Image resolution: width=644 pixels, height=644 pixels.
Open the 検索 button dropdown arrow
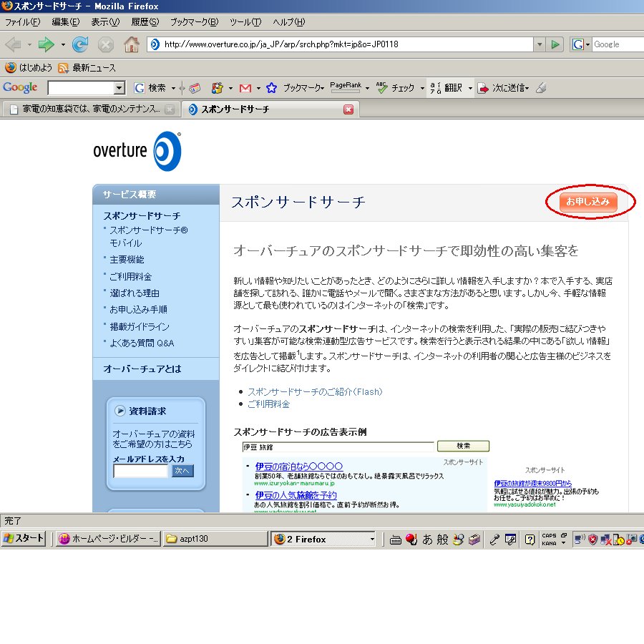[x=173, y=88]
